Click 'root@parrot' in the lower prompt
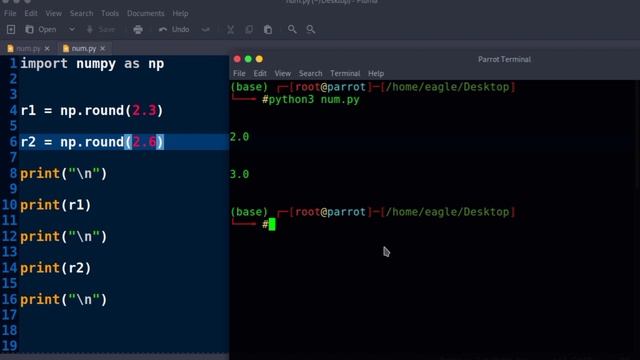Screen dimensions: 640x360 330,212
